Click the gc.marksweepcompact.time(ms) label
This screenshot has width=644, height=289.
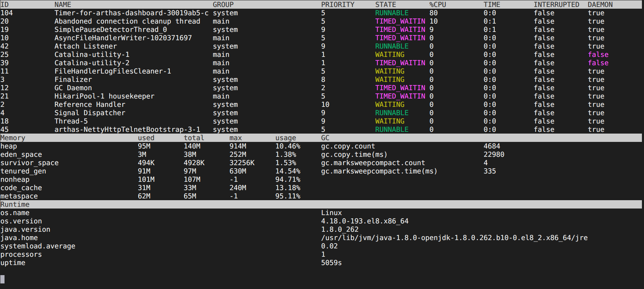(379, 171)
